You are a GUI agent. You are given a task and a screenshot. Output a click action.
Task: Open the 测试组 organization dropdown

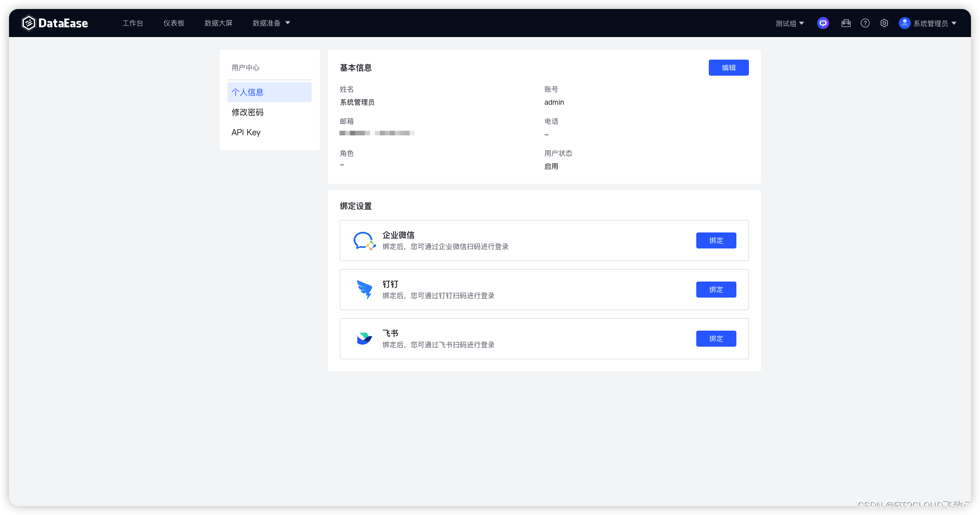click(790, 23)
